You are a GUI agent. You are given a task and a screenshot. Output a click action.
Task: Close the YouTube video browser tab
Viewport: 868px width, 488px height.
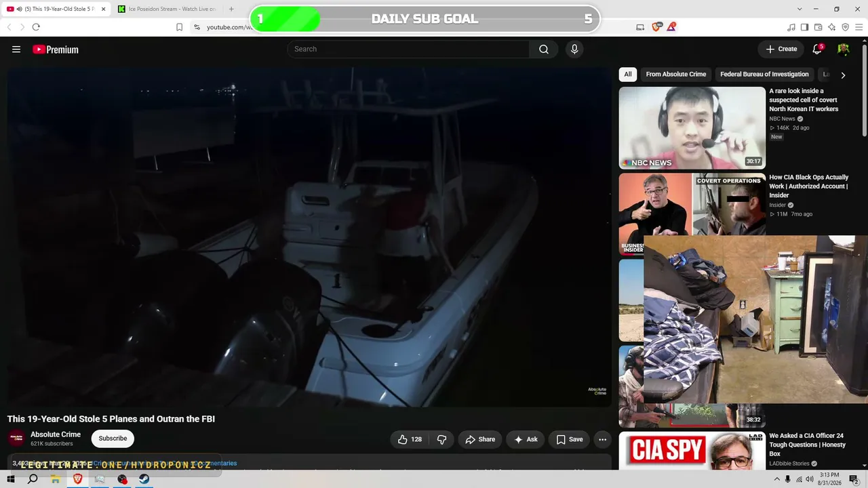click(104, 9)
